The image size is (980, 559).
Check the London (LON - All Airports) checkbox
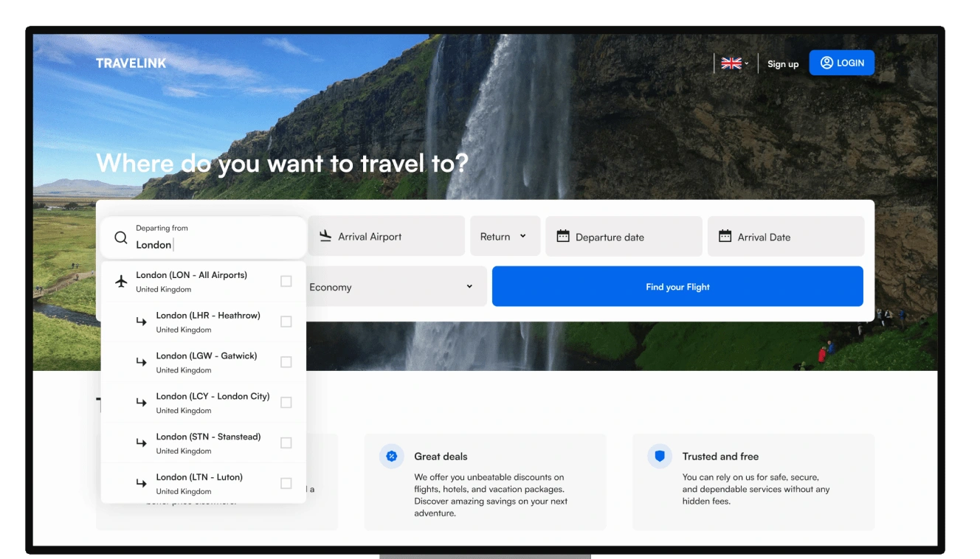(x=286, y=281)
